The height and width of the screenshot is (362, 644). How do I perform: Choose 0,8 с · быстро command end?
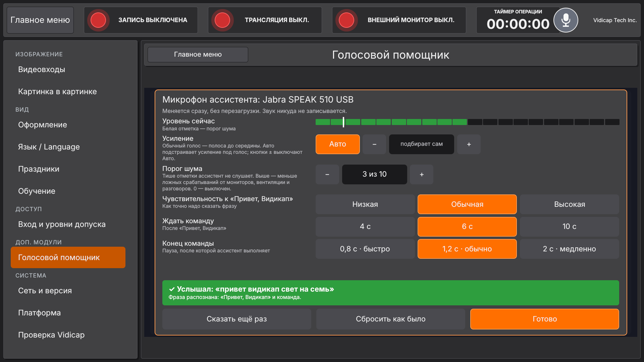click(x=365, y=249)
